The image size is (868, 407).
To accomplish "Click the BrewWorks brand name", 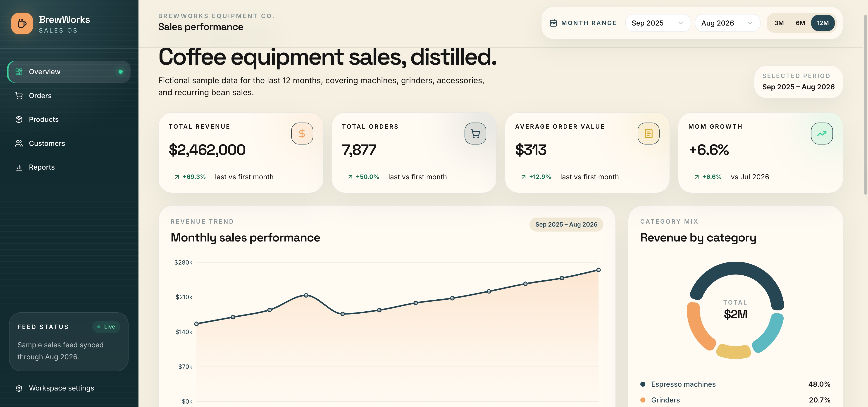I will pos(64,19).
